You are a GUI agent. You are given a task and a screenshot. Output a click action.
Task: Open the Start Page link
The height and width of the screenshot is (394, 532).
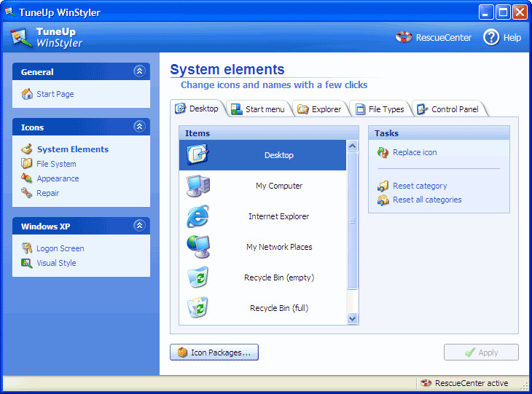55,94
